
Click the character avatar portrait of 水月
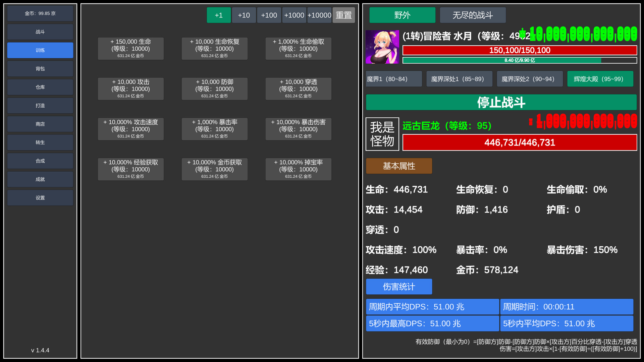[x=382, y=47]
